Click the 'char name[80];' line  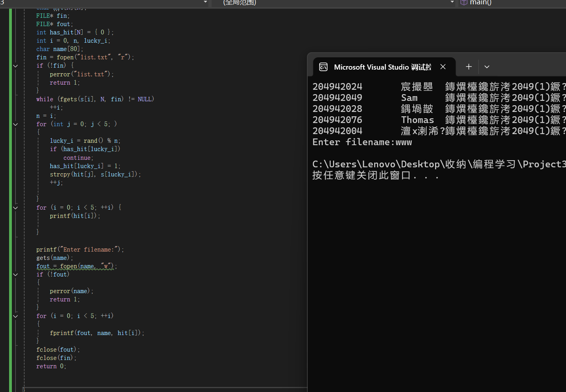60,49
